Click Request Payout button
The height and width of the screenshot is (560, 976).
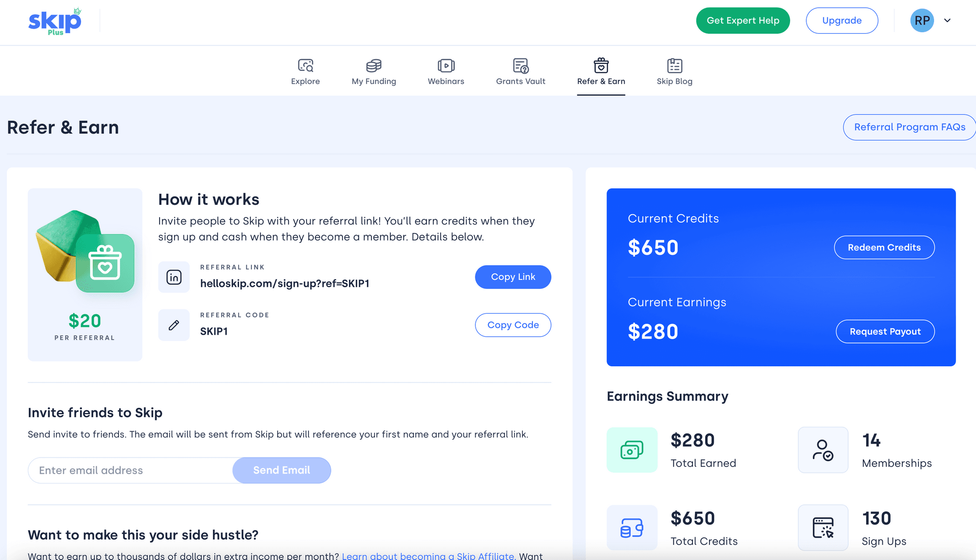[x=885, y=332]
